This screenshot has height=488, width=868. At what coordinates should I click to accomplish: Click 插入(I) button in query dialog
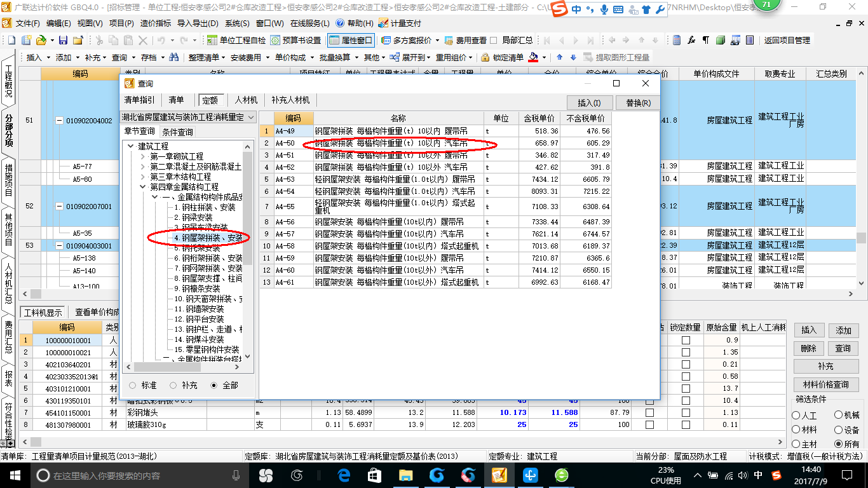tap(589, 103)
